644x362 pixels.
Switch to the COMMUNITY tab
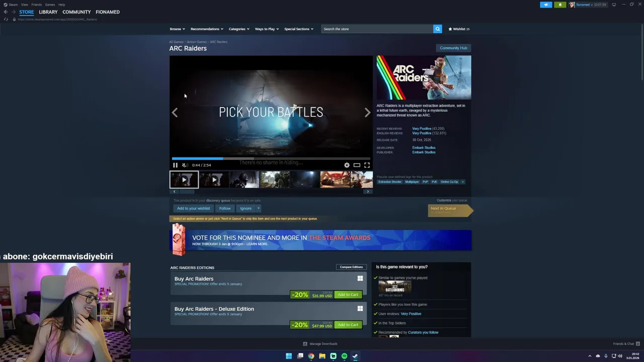[76, 12]
